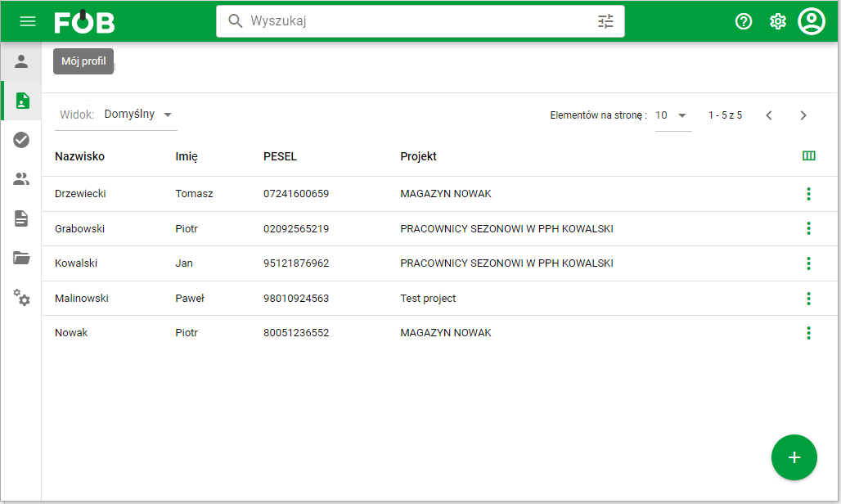Open search filter options icon

[605, 21]
